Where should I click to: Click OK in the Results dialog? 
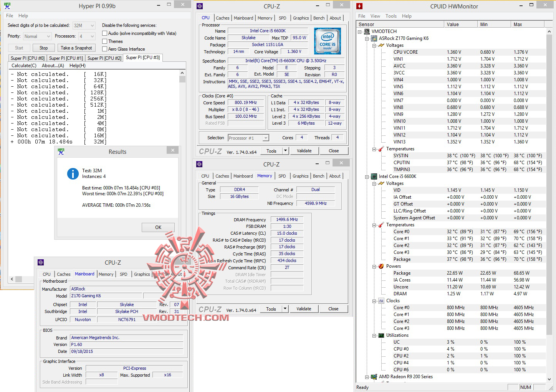pos(158,227)
